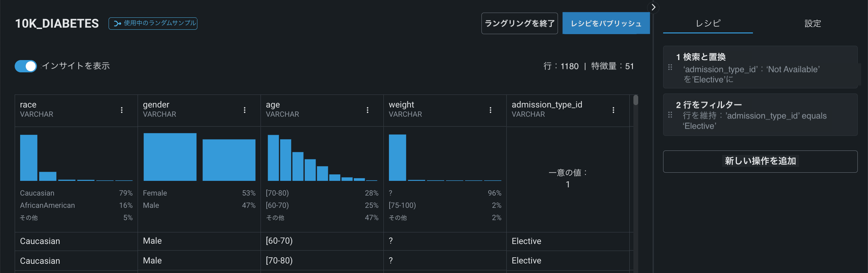Open the admission_type_id column options menu
The width and height of the screenshot is (868, 273).
613,110
